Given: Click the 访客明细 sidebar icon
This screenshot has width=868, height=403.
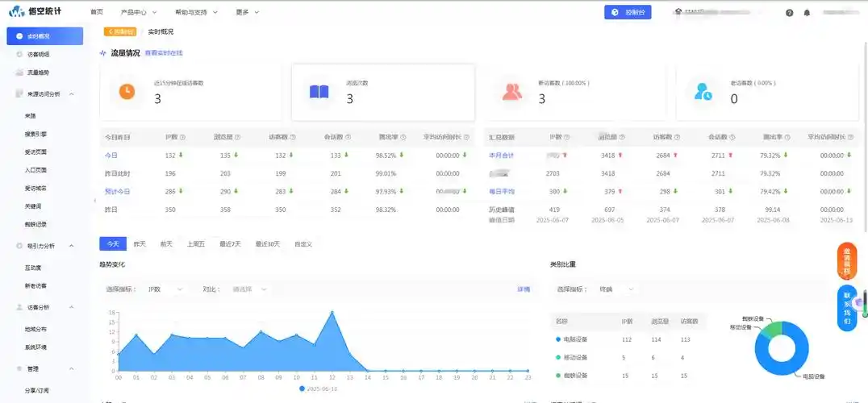Looking at the screenshot, I should (19, 54).
